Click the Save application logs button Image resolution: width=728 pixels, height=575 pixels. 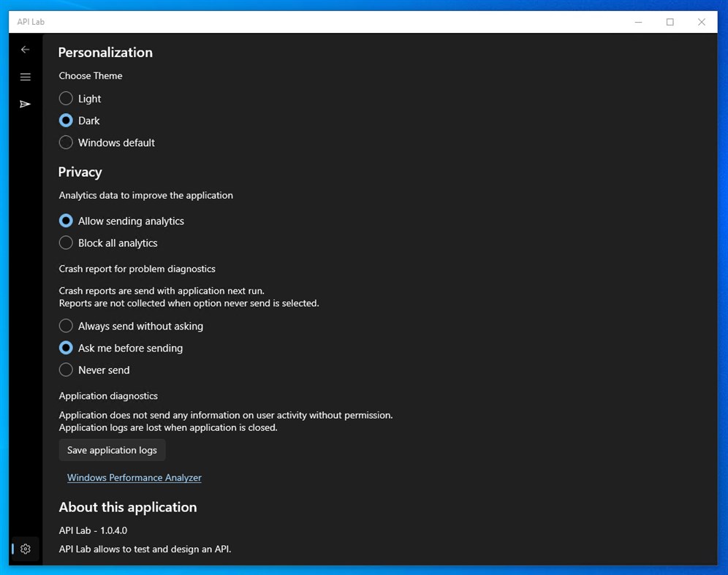click(112, 449)
